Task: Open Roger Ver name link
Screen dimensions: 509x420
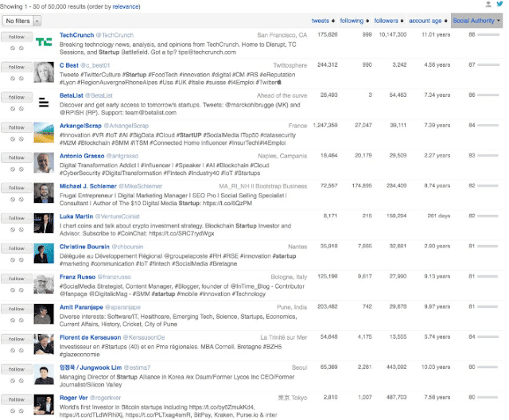Action: 73,398
